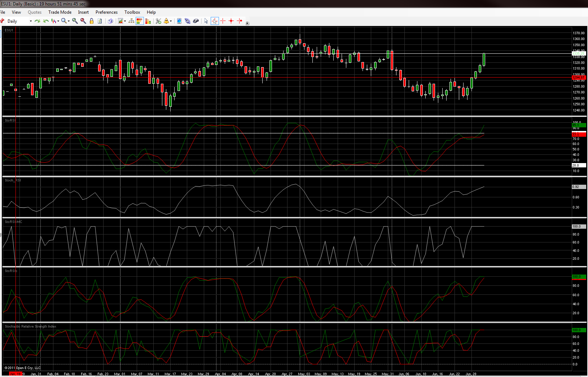The image size is (588, 377).
Task: Toggle the active pointer-with-crosshair mode
Action: tap(215, 21)
